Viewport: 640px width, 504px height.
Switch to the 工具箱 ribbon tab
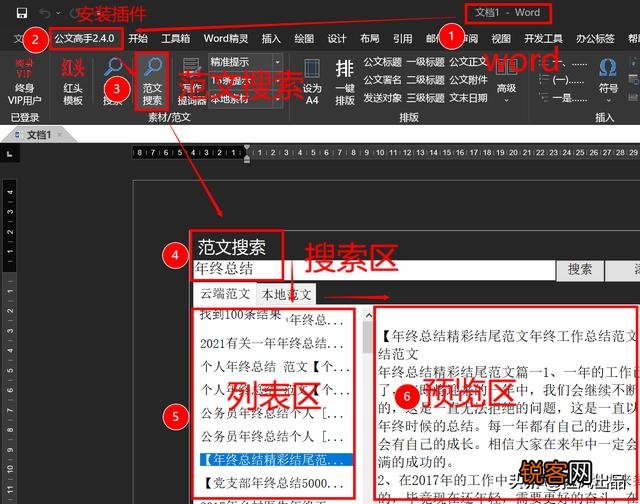click(x=176, y=39)
